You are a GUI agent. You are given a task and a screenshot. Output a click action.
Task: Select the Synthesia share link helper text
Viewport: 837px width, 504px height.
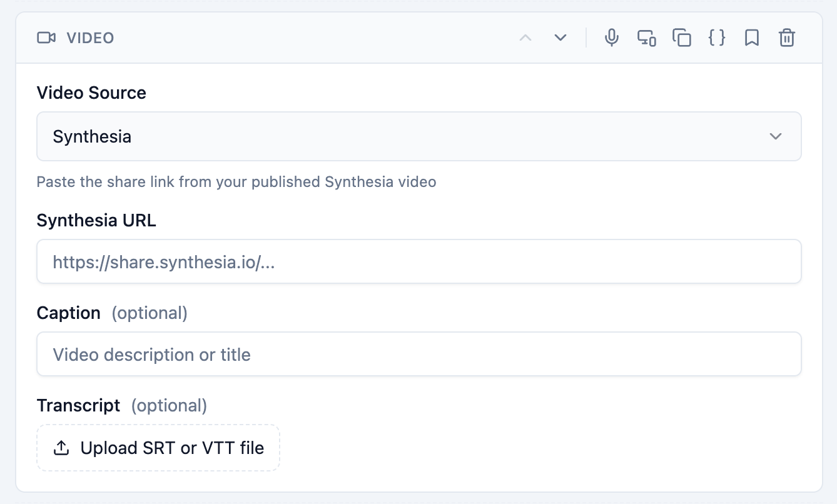[236, 182]
